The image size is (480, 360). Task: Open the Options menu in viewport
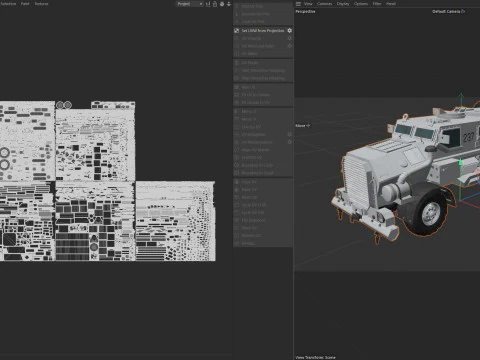pos(361,4)
